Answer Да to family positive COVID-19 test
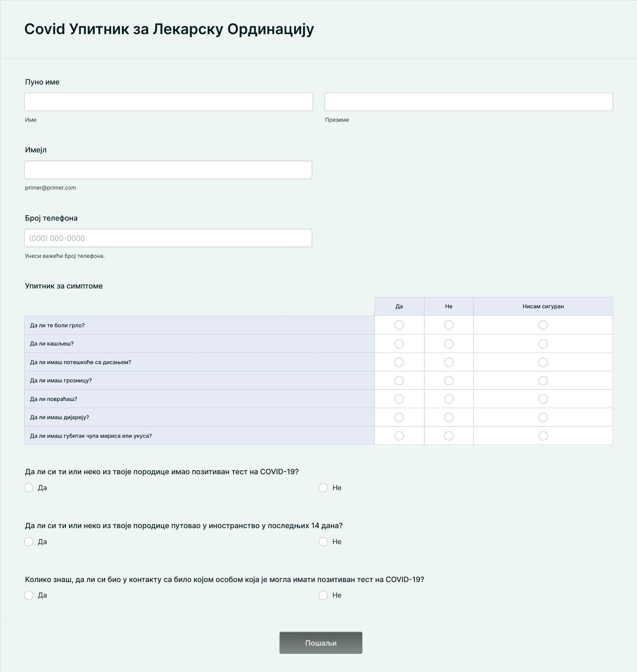Viewport: 637px width, 672px height. click(29, 488)
